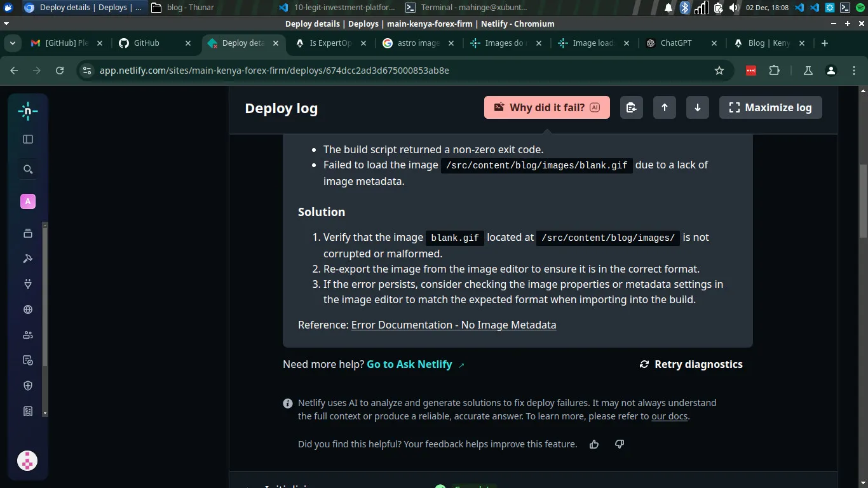Jump to top of deploy log
Viewport: 868px width, 488px height.
(x=664, y=107)
